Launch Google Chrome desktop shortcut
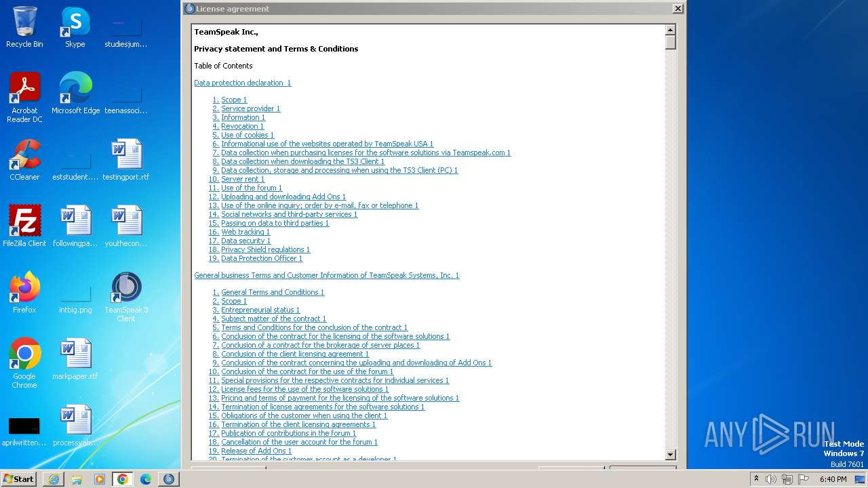 [24, 363]
